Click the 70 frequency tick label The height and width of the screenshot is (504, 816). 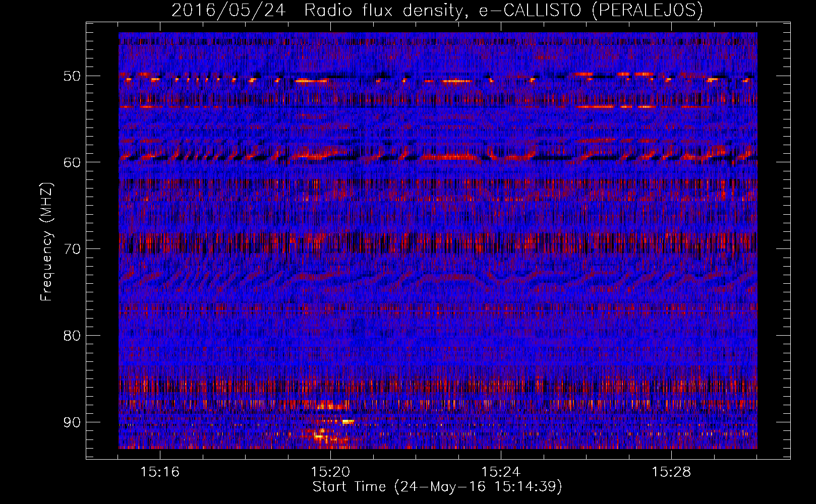72,249
